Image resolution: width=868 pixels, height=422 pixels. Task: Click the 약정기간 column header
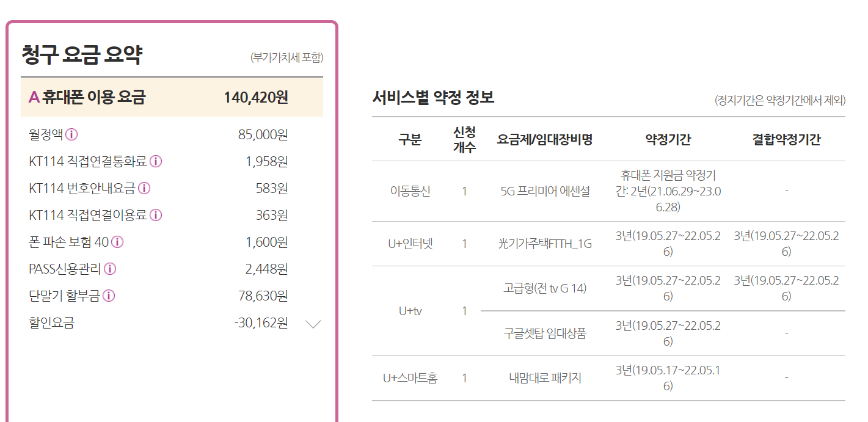point(668,139)
